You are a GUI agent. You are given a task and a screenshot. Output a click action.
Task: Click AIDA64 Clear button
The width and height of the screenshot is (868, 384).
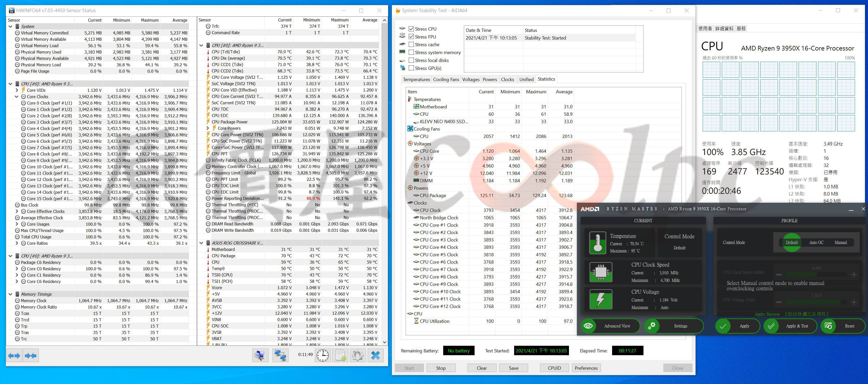coord(481,368)
